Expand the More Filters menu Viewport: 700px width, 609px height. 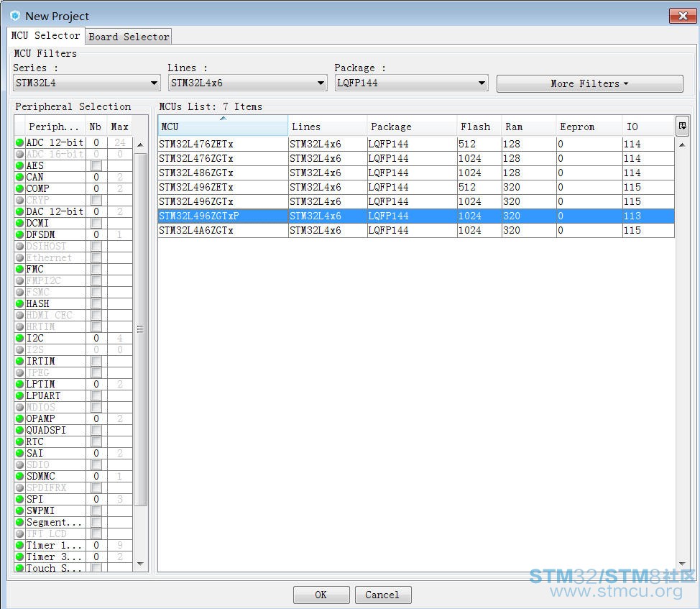590,83
